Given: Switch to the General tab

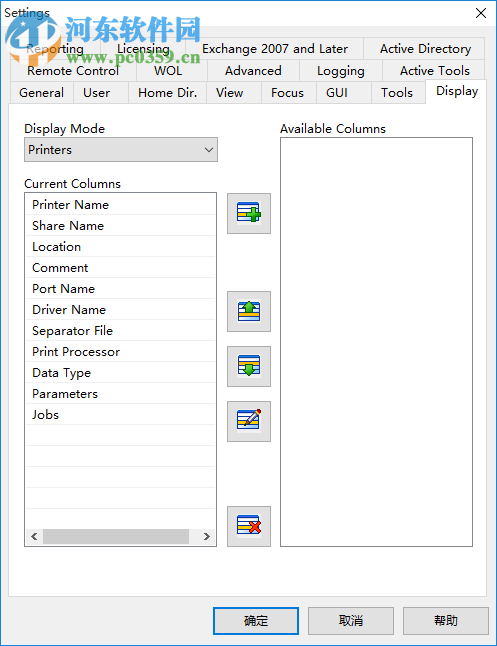Looking at the screenshot, I should [42, 92].
